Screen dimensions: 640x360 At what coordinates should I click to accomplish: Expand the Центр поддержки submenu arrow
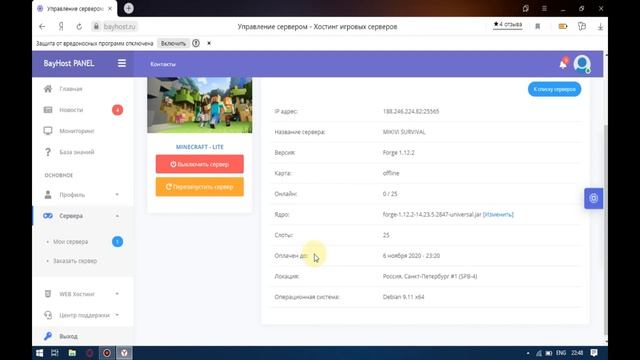pyautogui.click(x=117, y=315)
